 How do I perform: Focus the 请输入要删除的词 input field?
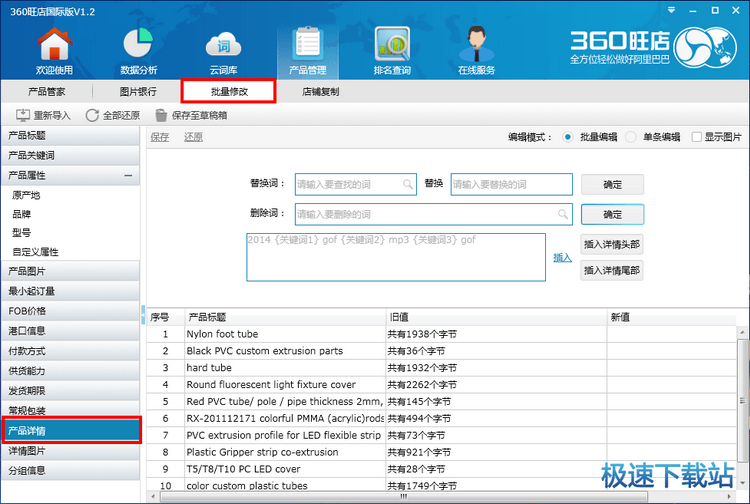tap(433, 214)
